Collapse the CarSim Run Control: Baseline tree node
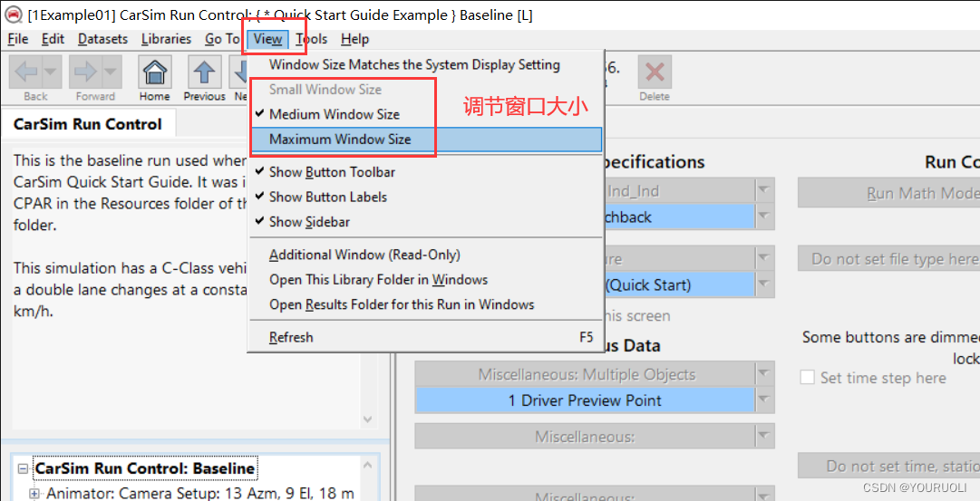Viewport: 980px width, 501px height. tap(24, 468)
